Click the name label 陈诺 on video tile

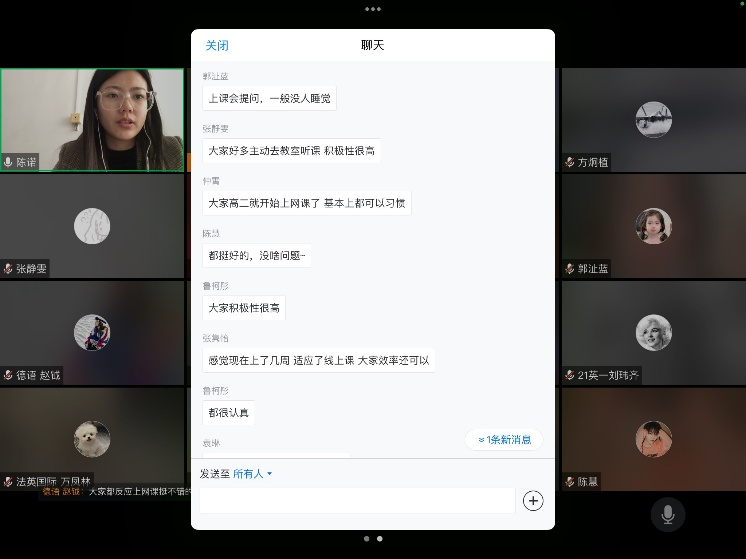[26, 162]
